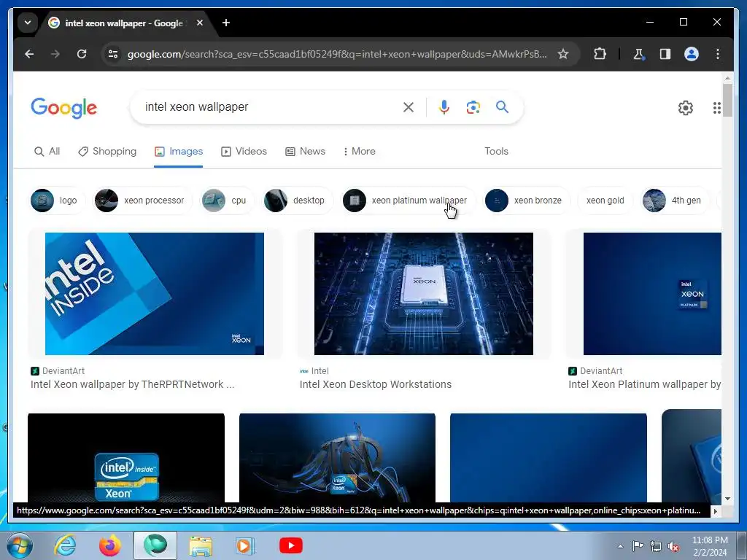Select the xeon platinum wallpaper chip
The image size is (747, 560).
tap(409, 201)
